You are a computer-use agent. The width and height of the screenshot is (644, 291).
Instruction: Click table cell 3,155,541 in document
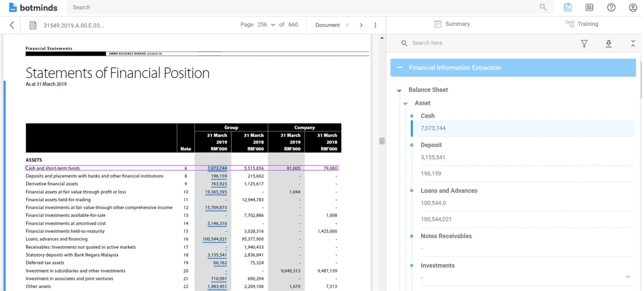217,255
